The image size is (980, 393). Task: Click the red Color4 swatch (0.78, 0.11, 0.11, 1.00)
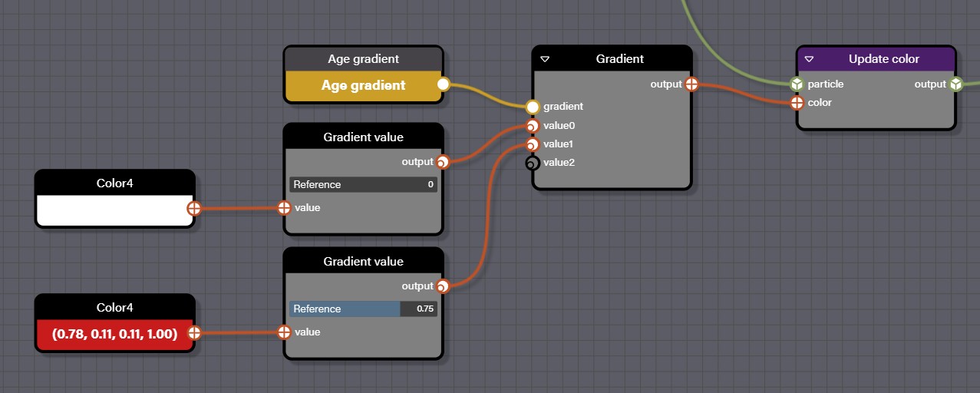(114, 334)
